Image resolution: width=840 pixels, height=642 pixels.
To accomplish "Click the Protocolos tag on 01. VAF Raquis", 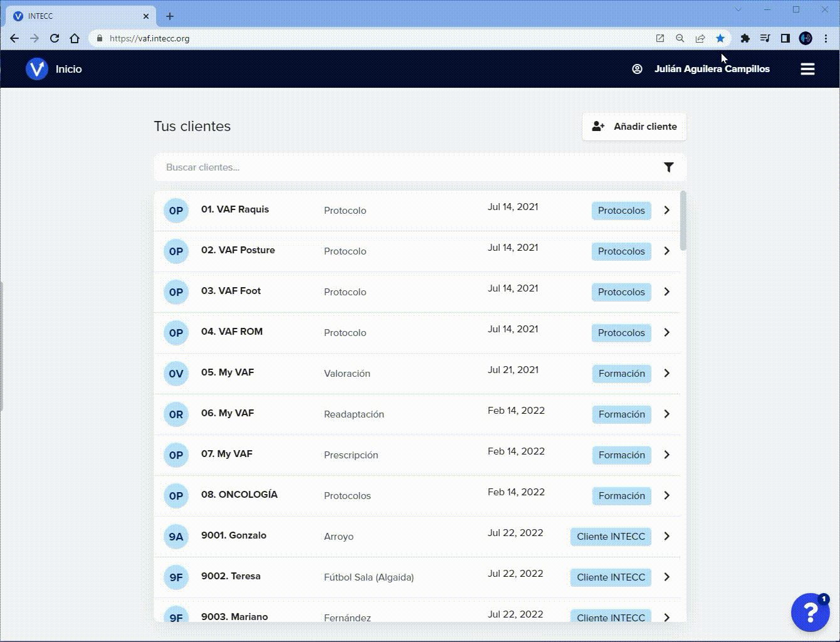I will click(x=621, y=211).
